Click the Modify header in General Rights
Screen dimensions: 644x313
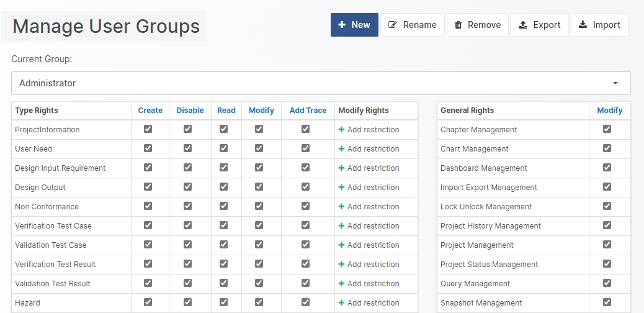point(609,111)
